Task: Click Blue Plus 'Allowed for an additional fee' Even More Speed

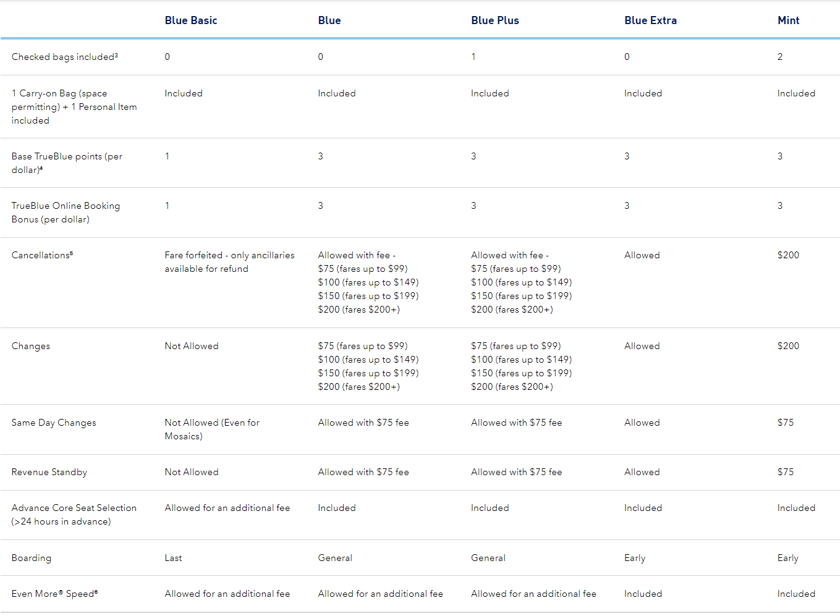Action: 534,594
